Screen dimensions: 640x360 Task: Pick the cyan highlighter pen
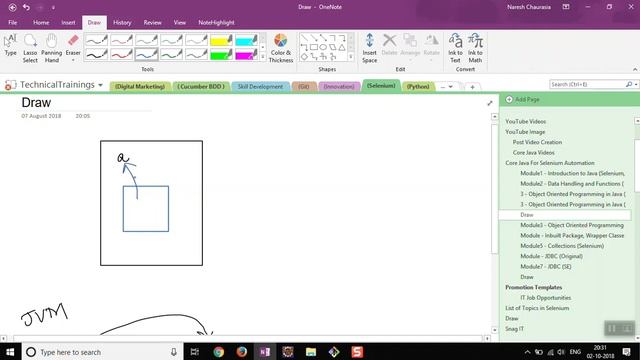(246, 40)
